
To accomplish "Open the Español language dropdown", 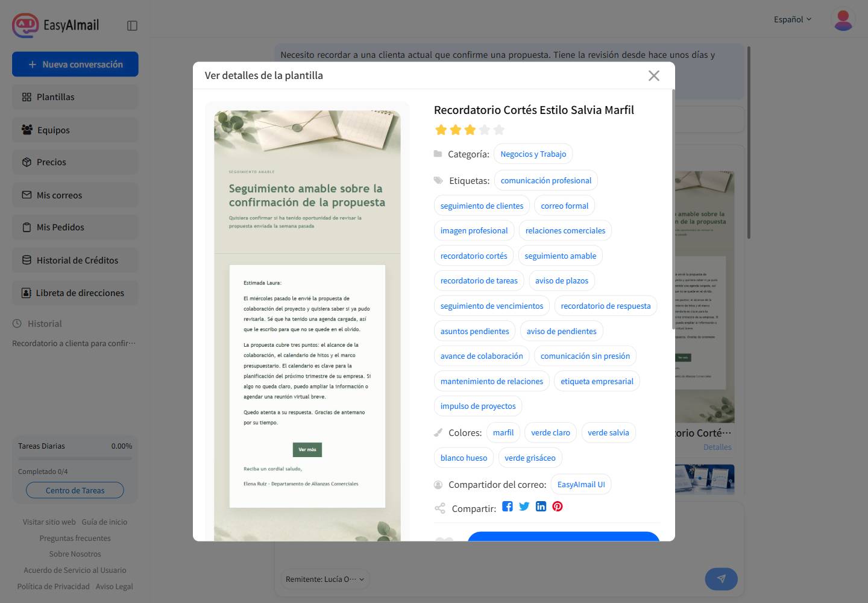I will [x=793, y=19].
